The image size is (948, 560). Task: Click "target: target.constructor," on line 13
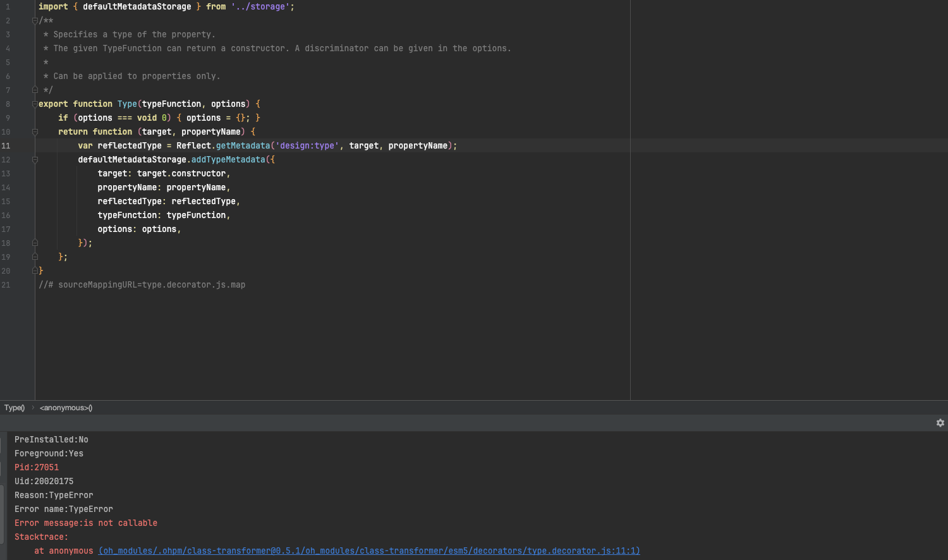[164, 174]
